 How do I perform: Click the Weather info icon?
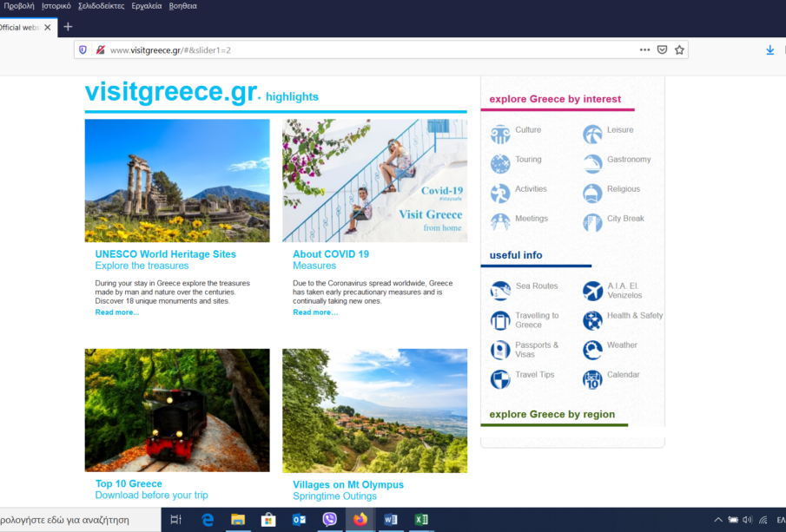tap(592, 350)
